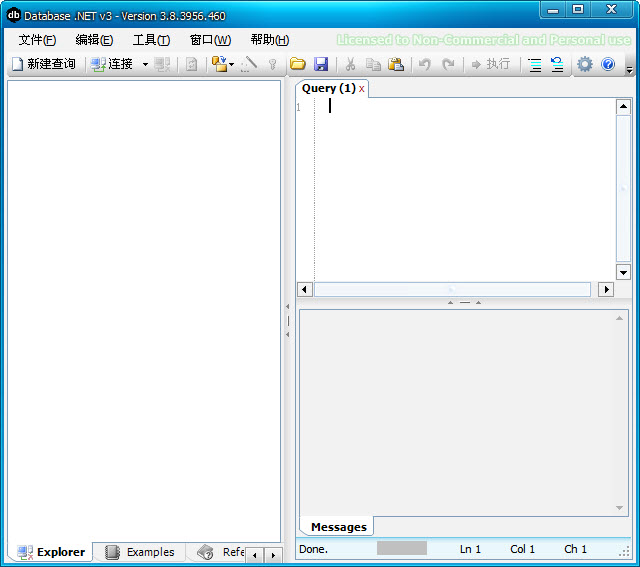Open the 工具(T) menu
The width and height of the screenshot is (640, 567).
[x=151, y=40]
